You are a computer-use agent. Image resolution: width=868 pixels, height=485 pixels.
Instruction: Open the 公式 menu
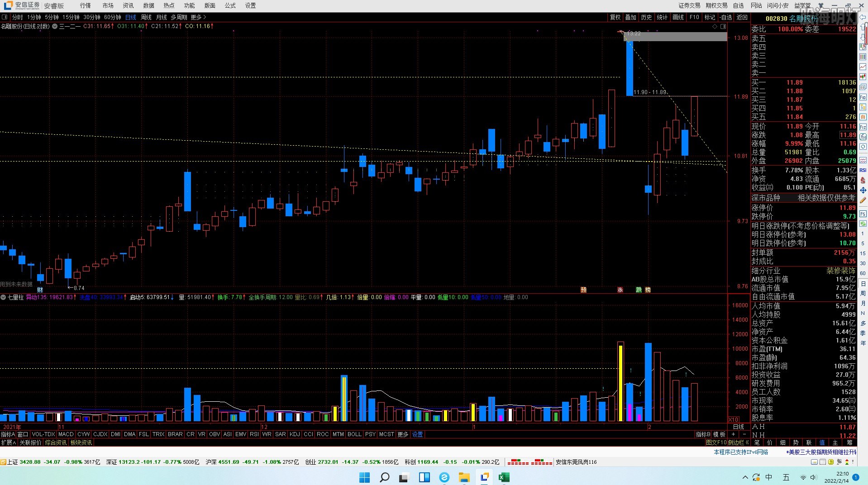pyautogui.click(x=230, y=5)
